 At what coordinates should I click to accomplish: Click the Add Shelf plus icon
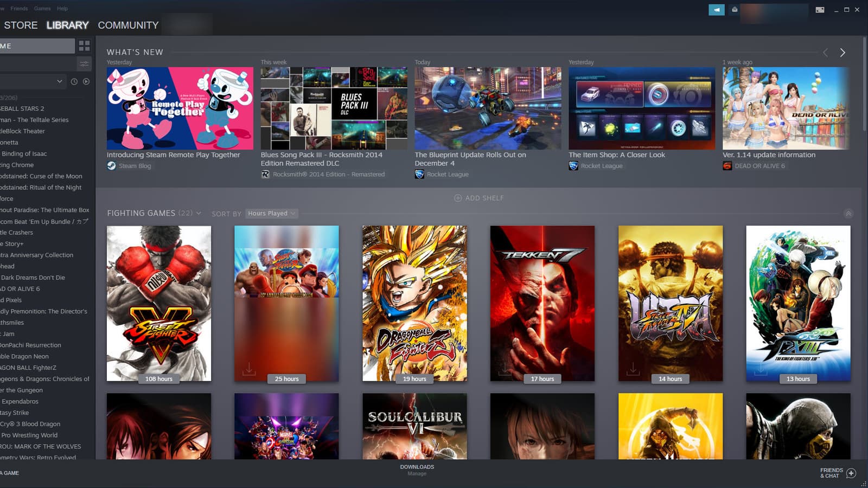[x=458, y=198]
